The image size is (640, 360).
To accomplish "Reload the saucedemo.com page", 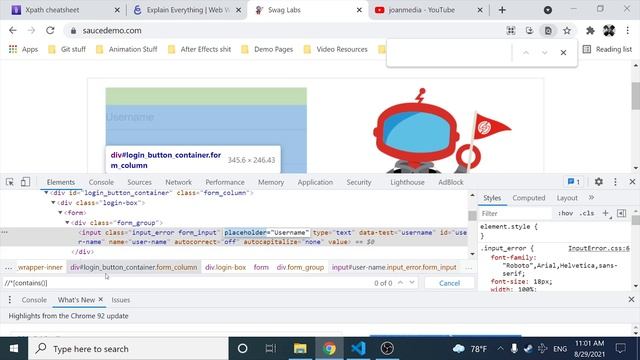I will (x=50, y=31).
